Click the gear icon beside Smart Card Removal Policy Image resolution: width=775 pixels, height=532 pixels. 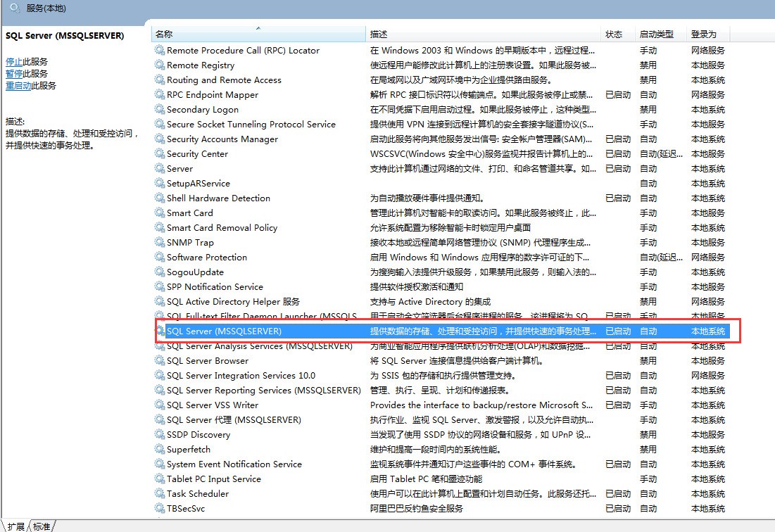(159, 228)
